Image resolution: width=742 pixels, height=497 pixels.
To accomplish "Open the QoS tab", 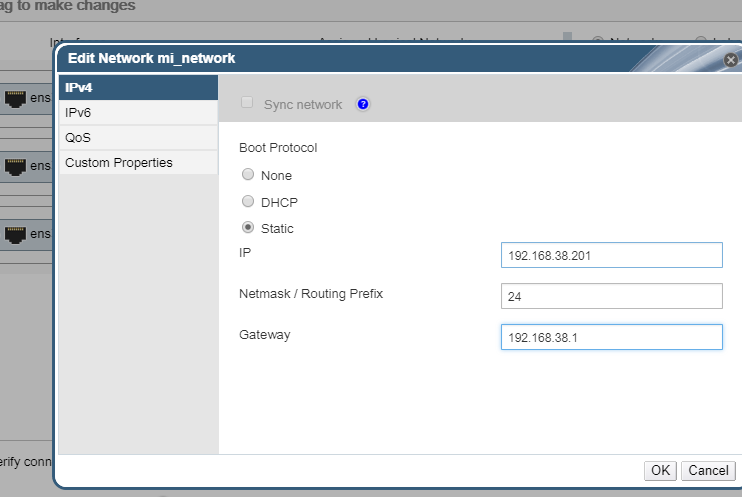I will coord(139,138).
